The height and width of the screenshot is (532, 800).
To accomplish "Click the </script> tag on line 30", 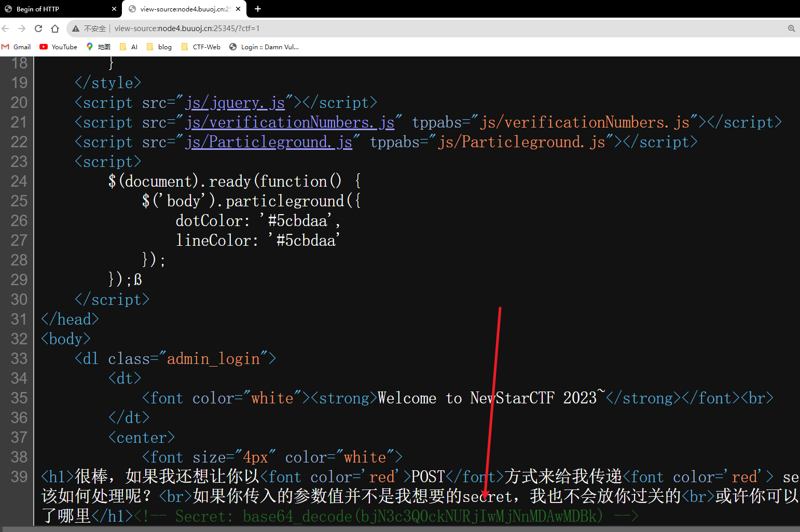I will [112, 299].
